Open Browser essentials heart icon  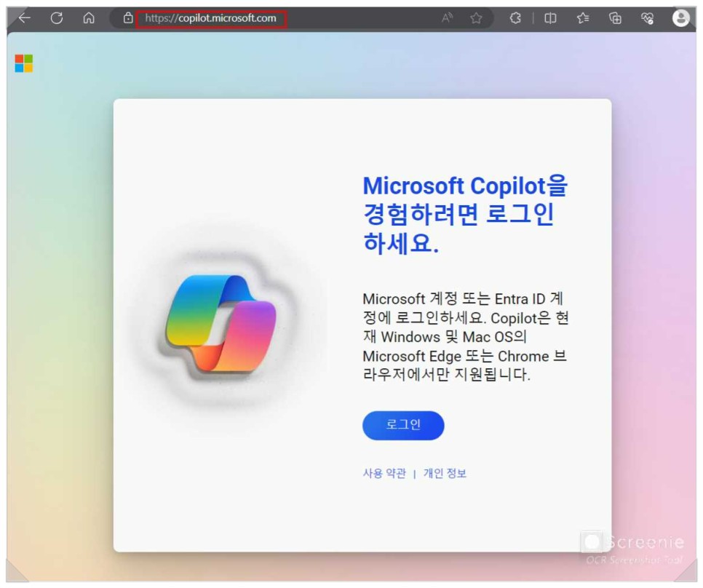tap(648, 18)
